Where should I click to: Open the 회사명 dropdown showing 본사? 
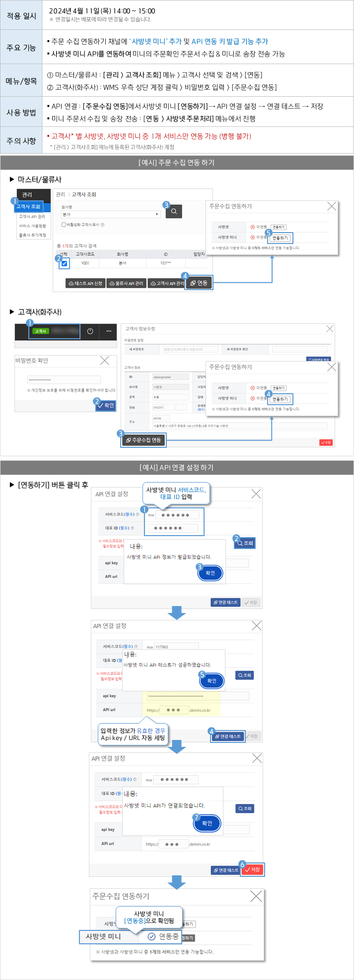click(110, 214)
